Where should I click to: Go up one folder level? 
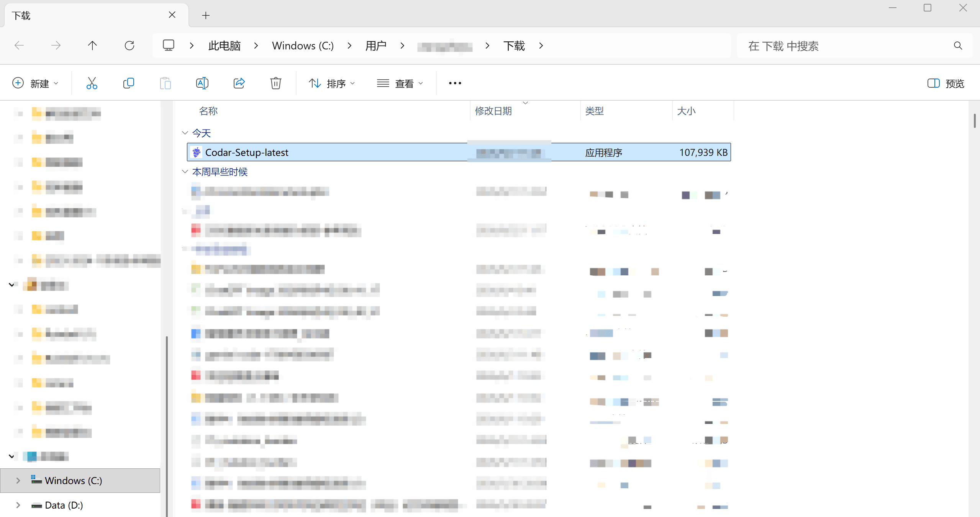point(92,46)
